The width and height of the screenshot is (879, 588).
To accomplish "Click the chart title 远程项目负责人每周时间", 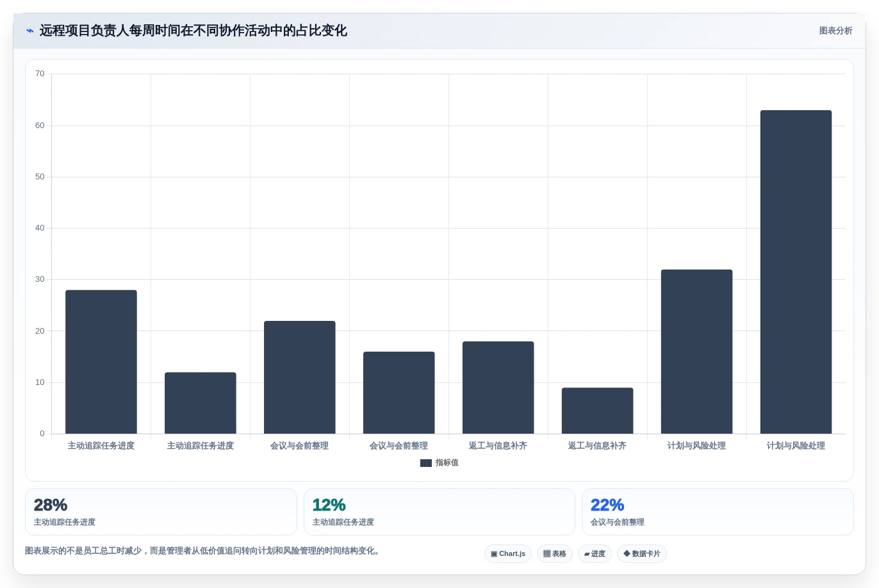I will pos(193,31).
